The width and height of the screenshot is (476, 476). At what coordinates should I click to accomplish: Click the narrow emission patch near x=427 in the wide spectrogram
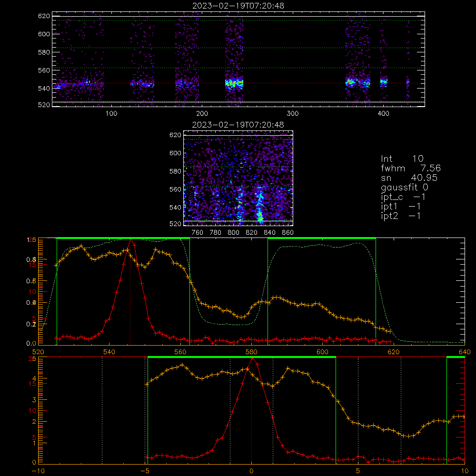[408, 82]
